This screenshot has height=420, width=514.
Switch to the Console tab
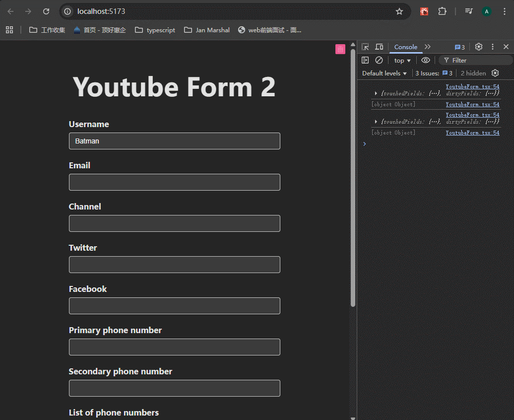click(405, 47)
